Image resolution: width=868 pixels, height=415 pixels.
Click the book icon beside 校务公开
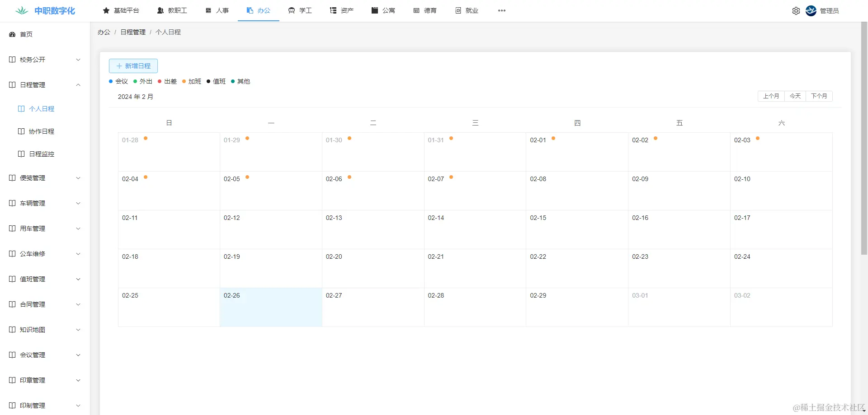[12, 60]
